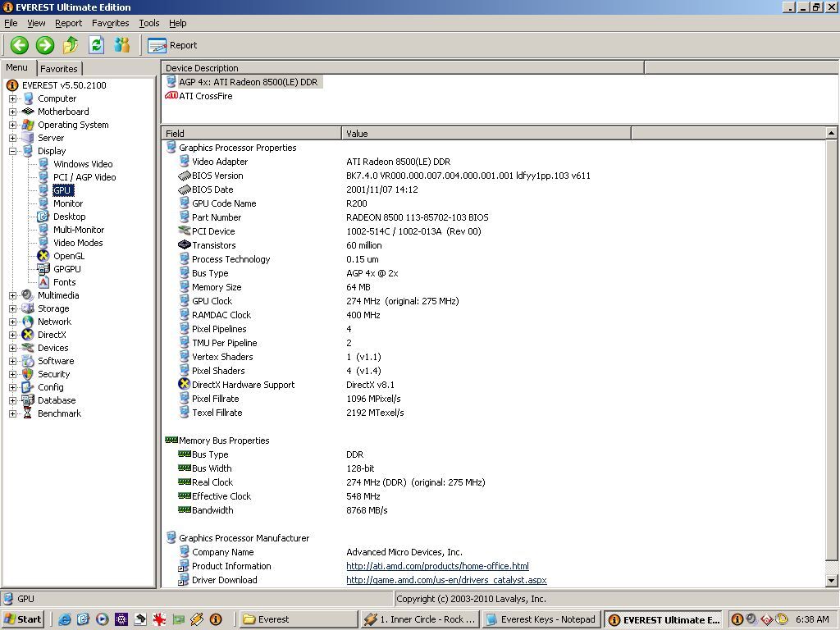Select the OpenGL item in Display tree

tap(69, 256)
